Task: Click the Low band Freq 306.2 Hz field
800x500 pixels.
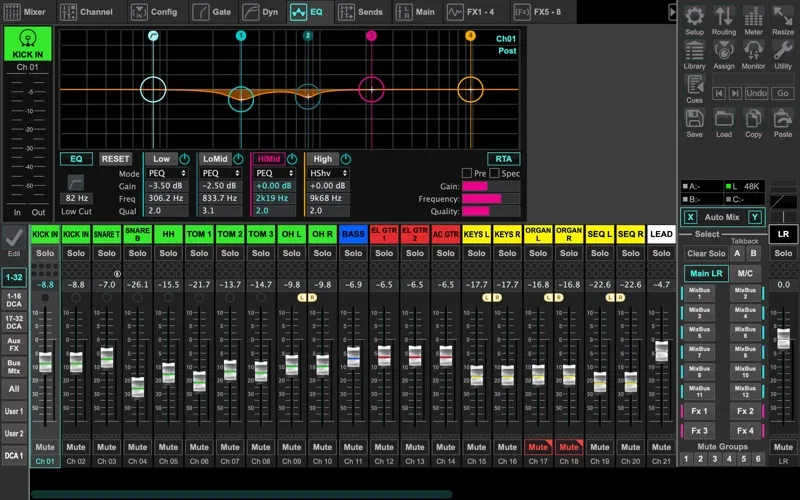Action: pos(166,198)
